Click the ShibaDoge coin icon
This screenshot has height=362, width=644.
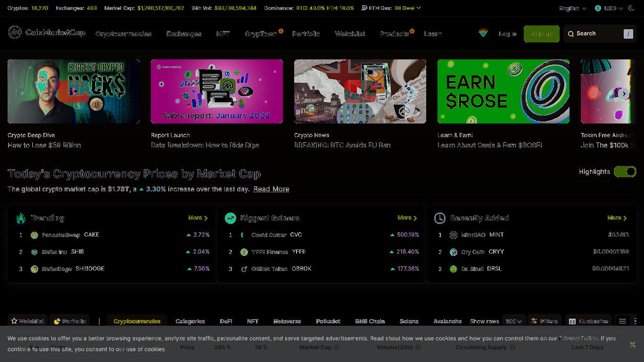[34, 269]
